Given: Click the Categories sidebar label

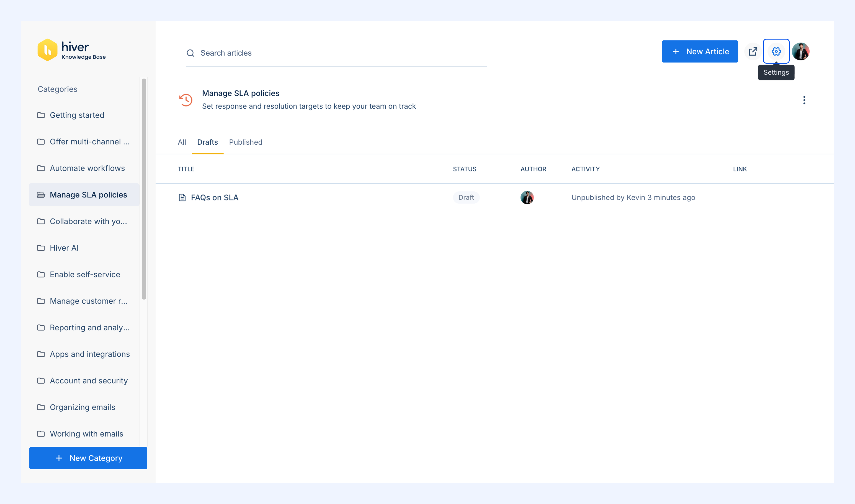Looking at the screenshot, I should pyautogui.click(x=58, y=89).
